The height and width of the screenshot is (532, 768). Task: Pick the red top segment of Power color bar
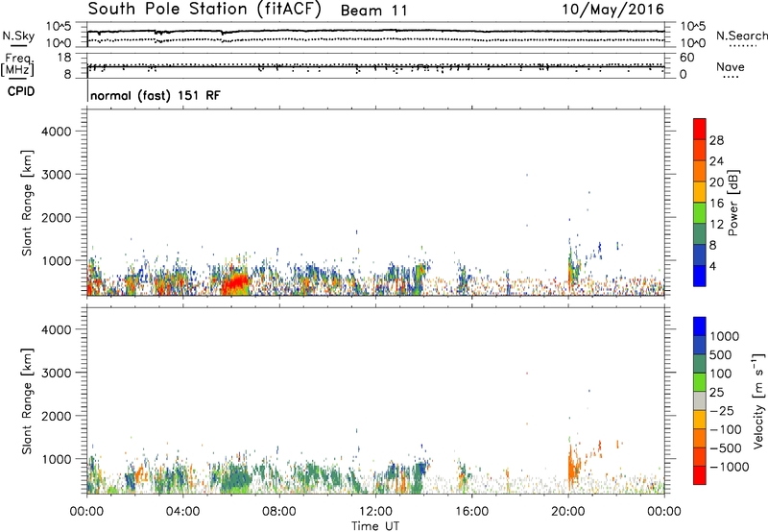click(x=700, y=129)
